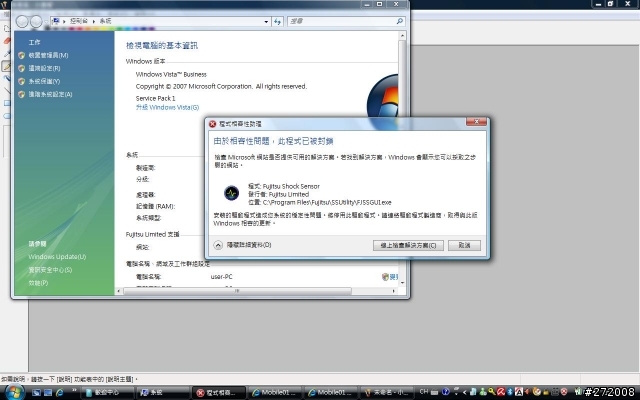Click the Service Pack 1 text
The height and width of the screenshot is (400, 640).
coord(156,98)
